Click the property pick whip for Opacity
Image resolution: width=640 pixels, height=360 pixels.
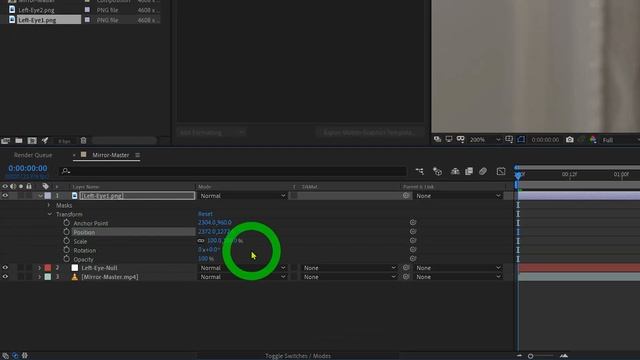pyautogui.click(x=413, y=258)
